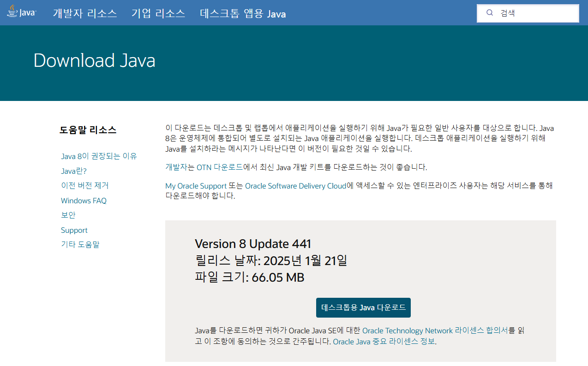
Task: Focus the 검색 search field
Action: tap(528, 13)
